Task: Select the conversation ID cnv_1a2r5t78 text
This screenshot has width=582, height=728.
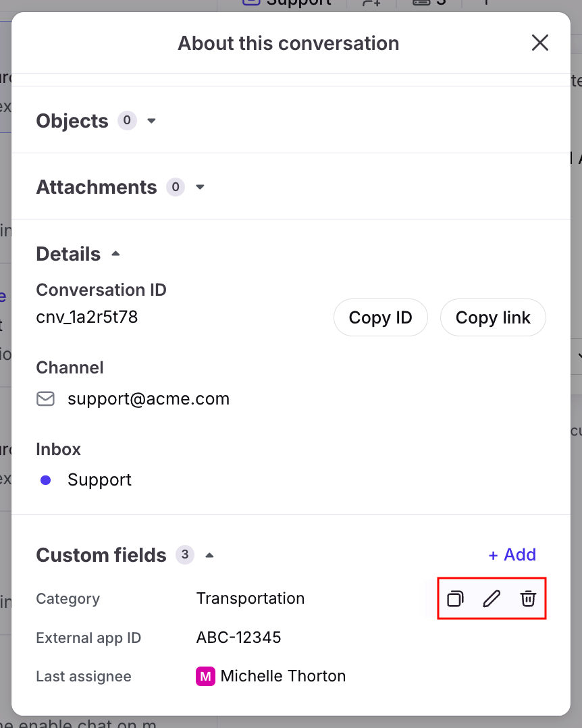Action: click(87, 317)
